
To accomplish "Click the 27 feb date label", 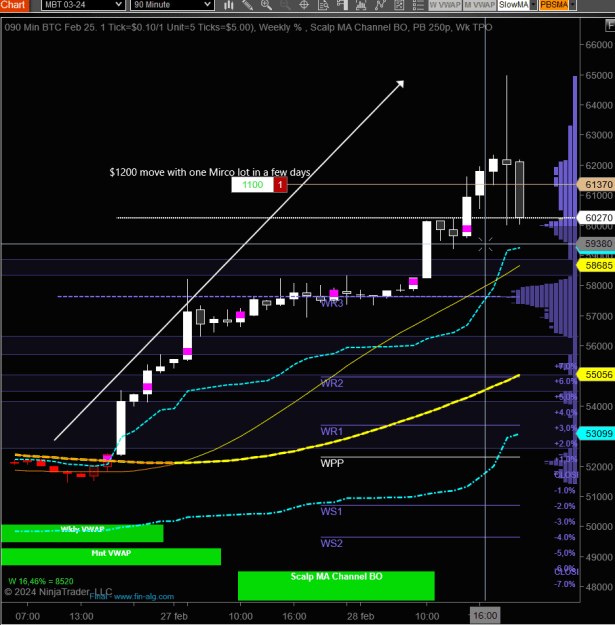I will point(174,616).
